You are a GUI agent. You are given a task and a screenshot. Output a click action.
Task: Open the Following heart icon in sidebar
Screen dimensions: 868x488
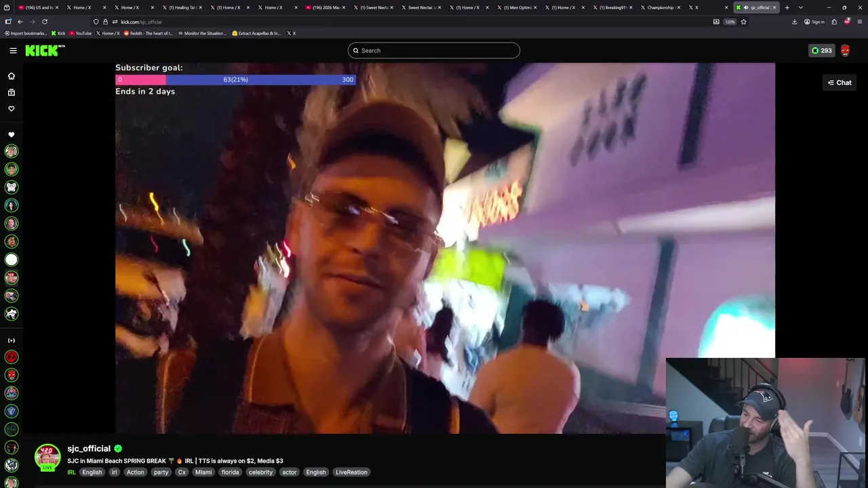12,108
